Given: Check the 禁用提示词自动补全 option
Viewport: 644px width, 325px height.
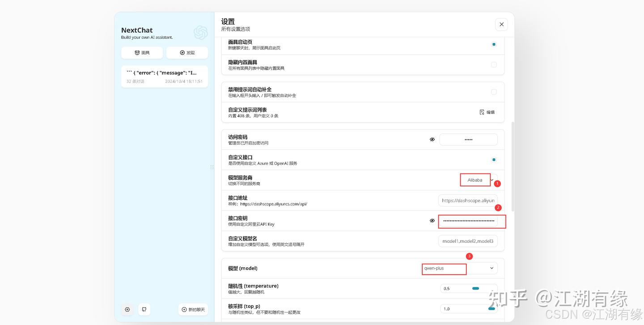Looking at the screenshot, I should pos(494,92).
